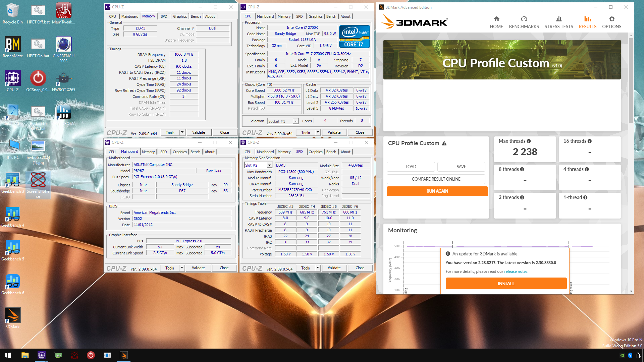Open the Geekbench 4 desktop icon

pos(13,217)
